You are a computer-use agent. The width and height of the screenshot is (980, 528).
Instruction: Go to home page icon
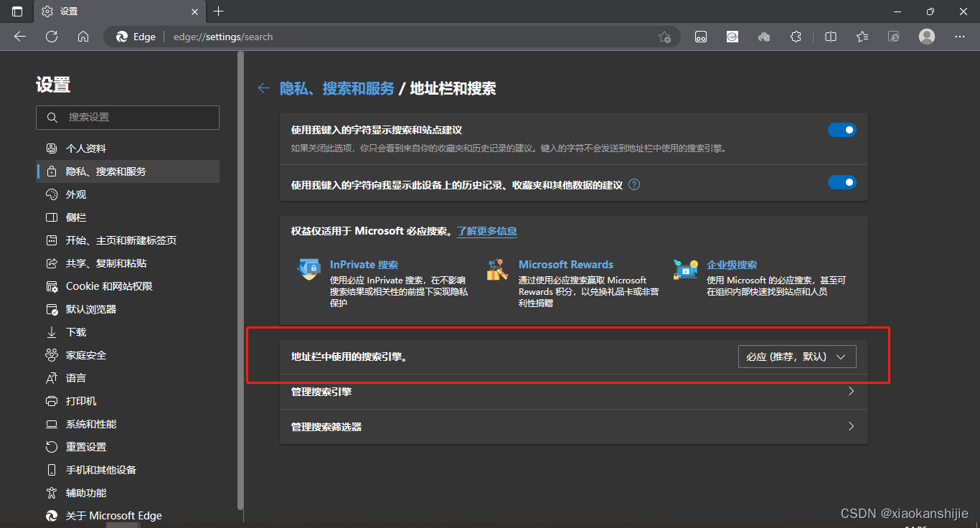(x=83, y=37)
